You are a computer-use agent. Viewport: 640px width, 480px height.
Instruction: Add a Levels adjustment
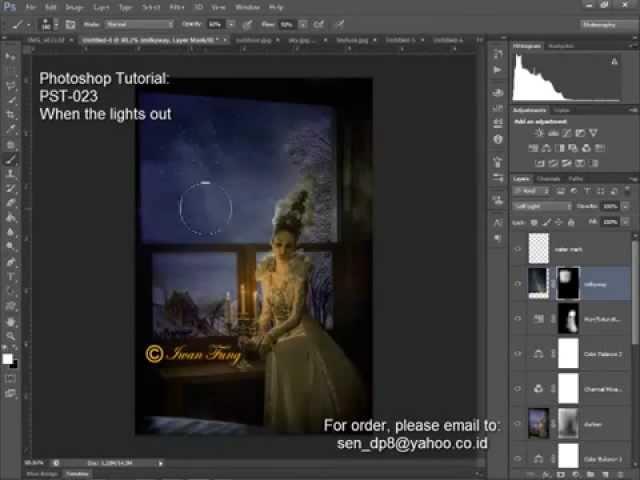pyautogui.click(x=553, y=133)
